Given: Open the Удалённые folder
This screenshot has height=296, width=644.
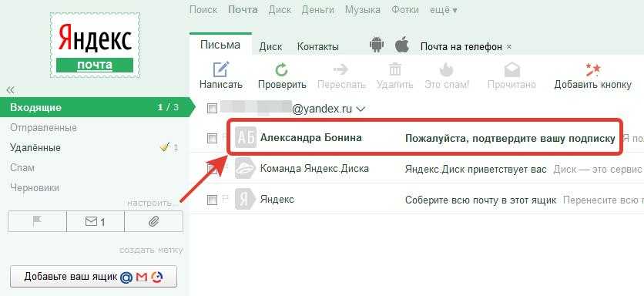Looking at the screenshot, I should [35, 147].
